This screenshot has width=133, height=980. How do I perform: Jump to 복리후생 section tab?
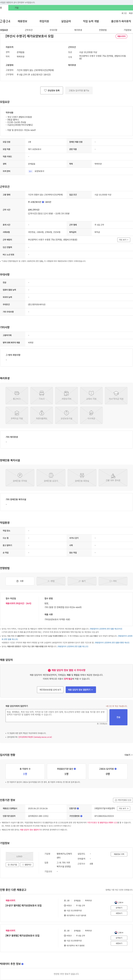[x=78, y=30]
